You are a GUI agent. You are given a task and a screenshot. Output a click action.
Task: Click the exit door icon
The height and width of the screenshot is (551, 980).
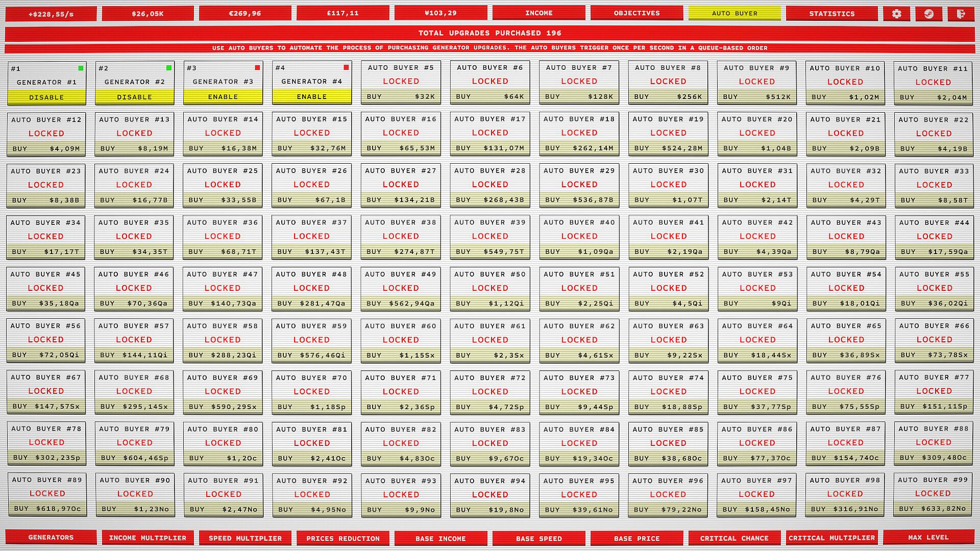961,14
